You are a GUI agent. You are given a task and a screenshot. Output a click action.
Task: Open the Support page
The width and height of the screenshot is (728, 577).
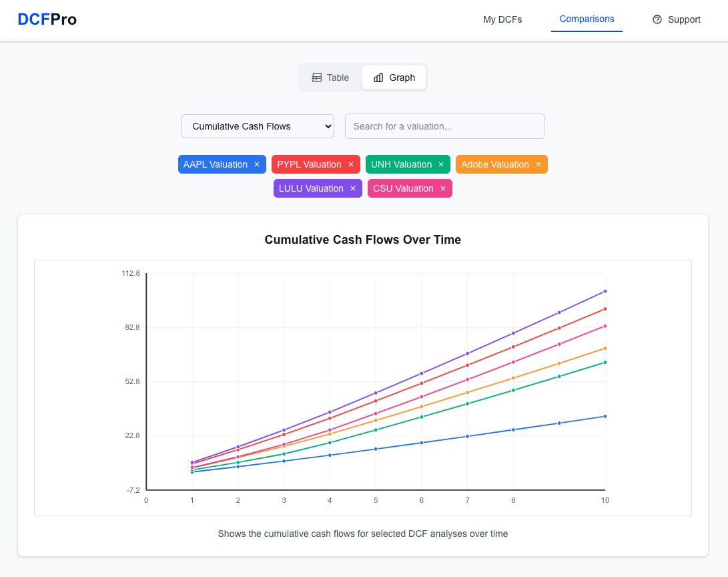point(677,19)
